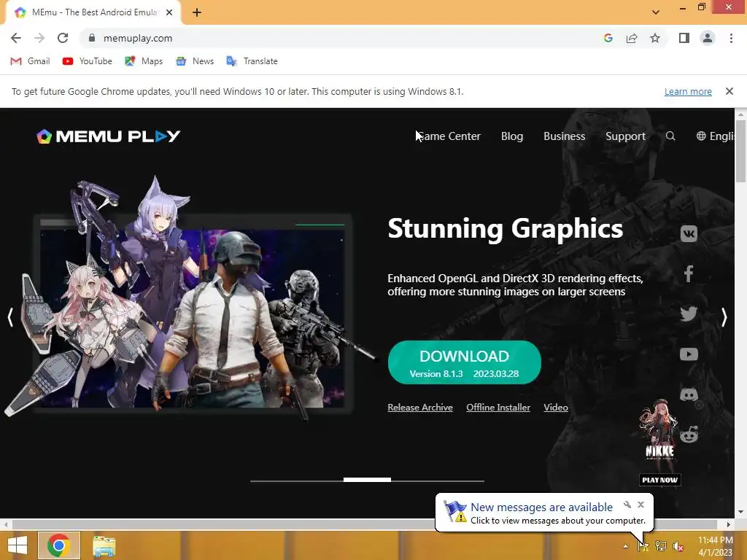Open the Chrome side panel icon
The image size is (747, 560).
point(684,38)
